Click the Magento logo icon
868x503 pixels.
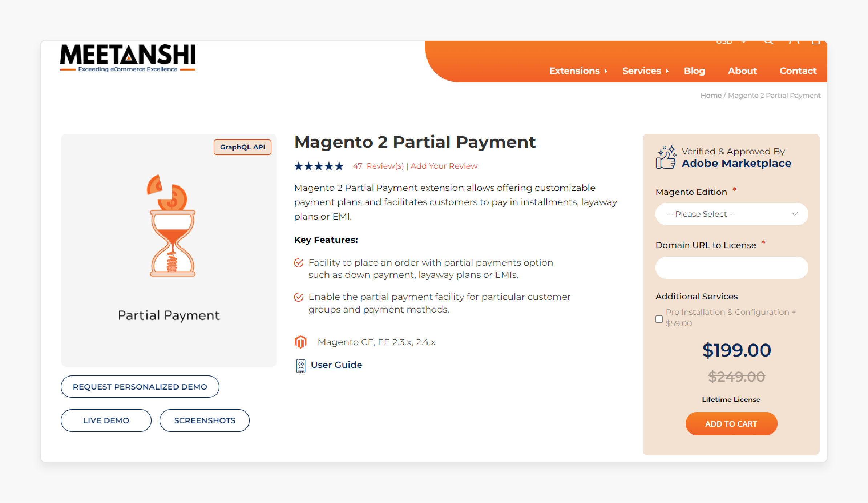click(x=300, y=342)
